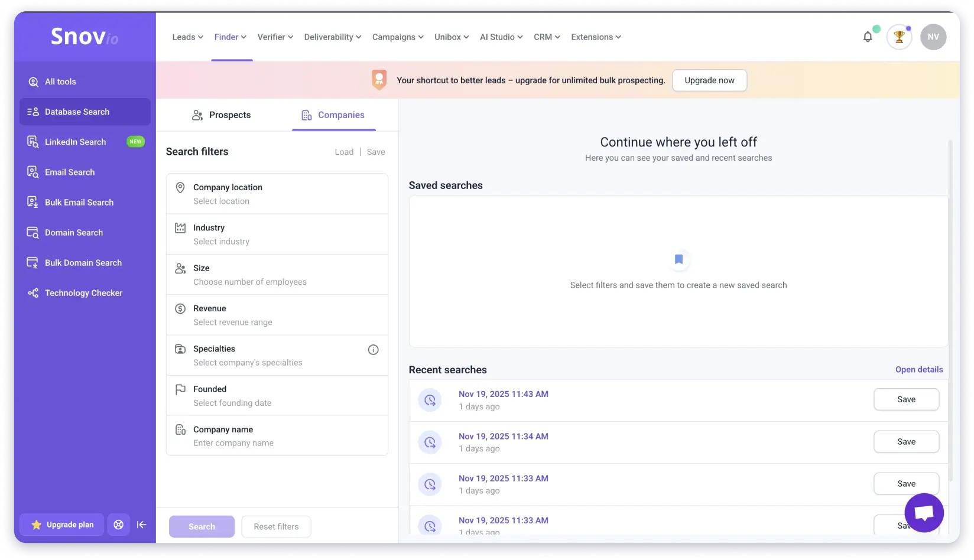
Task: Open LinkedIn Search from the sidebar
Action: (75, 142)
